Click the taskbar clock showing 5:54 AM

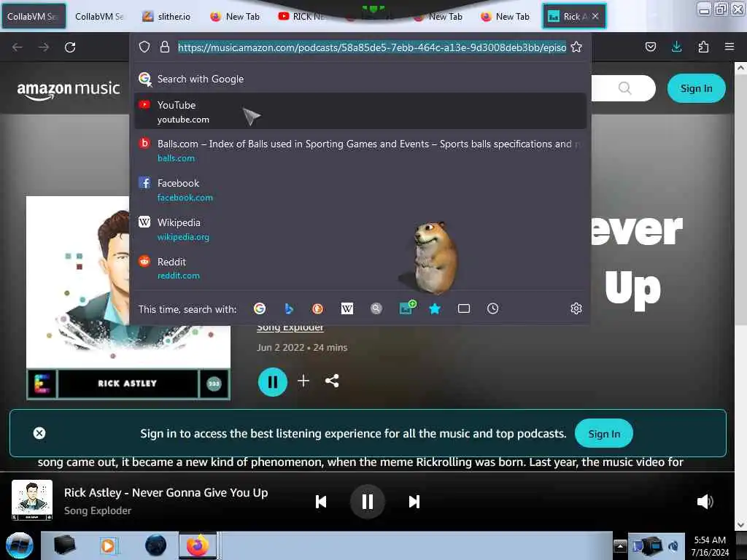click(710, 545)
